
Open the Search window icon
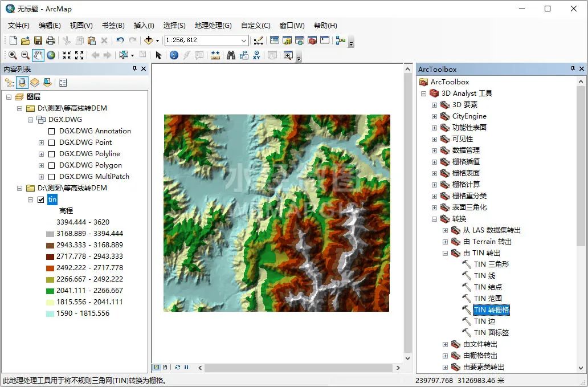pos(300,40)
